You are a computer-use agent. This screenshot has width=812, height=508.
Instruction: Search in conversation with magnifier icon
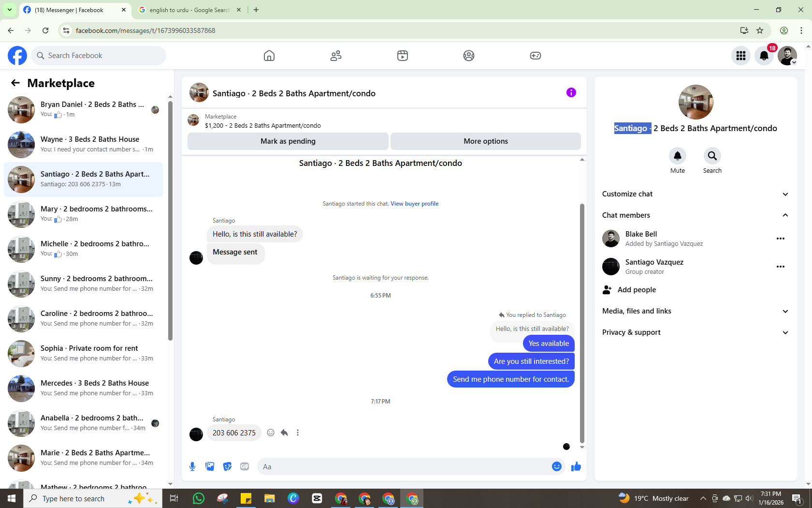tap(712, 156)
